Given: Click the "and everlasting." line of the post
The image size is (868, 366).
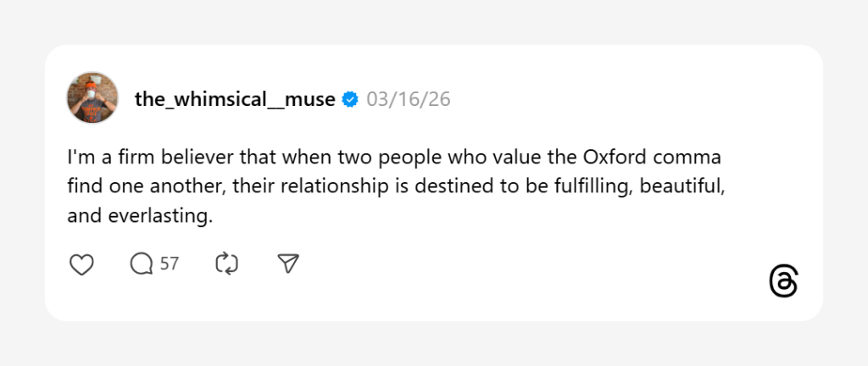Looking at the screenshot, I should (x=140, y=216).
